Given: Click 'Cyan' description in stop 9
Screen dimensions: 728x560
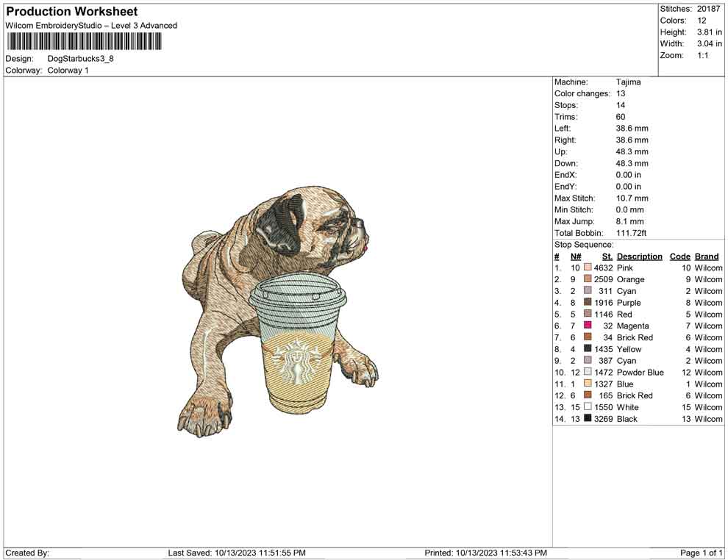Looking at the screenshot, I should coord(627,361).
